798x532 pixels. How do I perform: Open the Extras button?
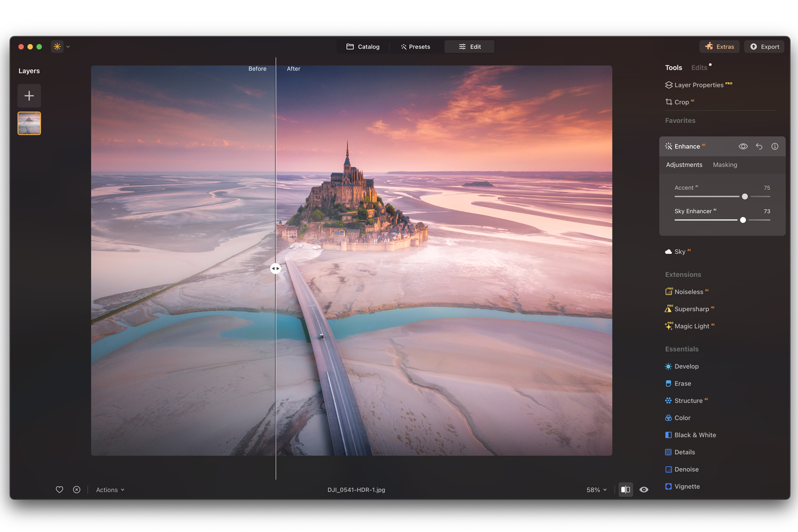coord(719,47)
